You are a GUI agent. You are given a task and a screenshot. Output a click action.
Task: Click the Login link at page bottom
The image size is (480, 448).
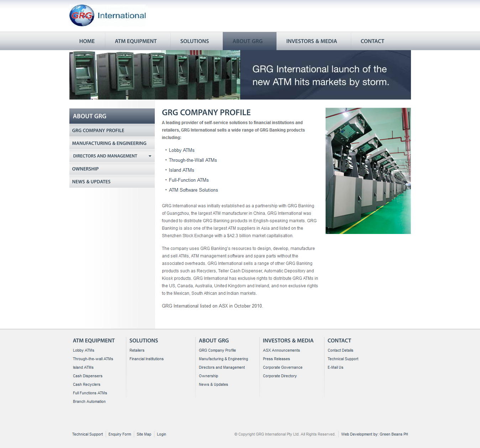[162, 434]
